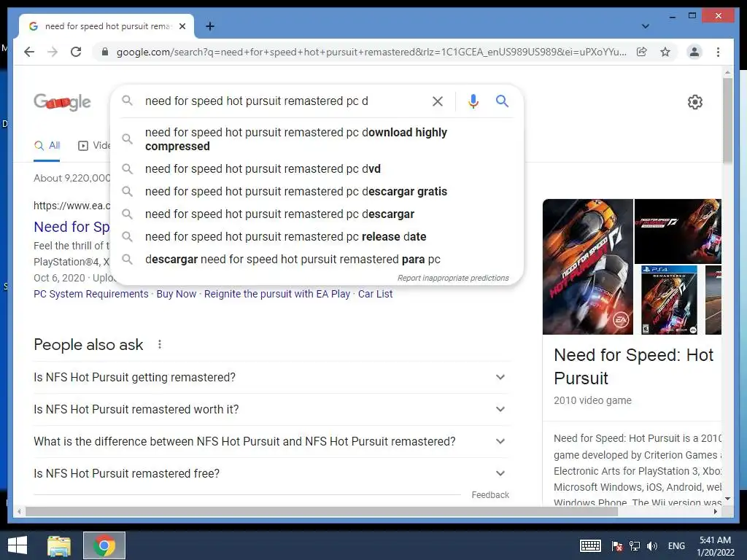
Task: Open File Explorer from the taskbar
Action: tap(59, 546)
